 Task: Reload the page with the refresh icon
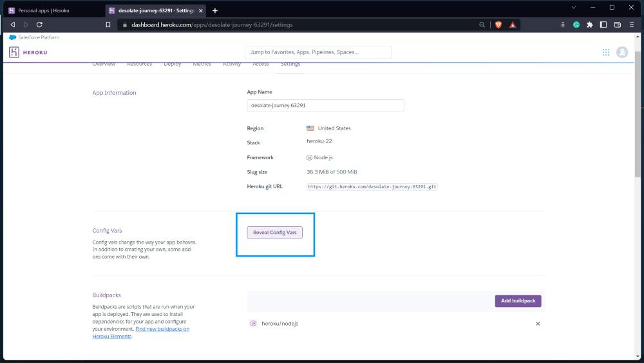(39, 25)
